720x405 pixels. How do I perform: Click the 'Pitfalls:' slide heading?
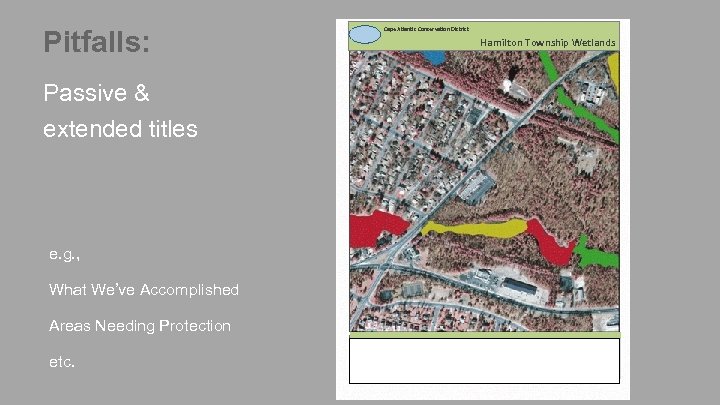click(x=96, y=42)
